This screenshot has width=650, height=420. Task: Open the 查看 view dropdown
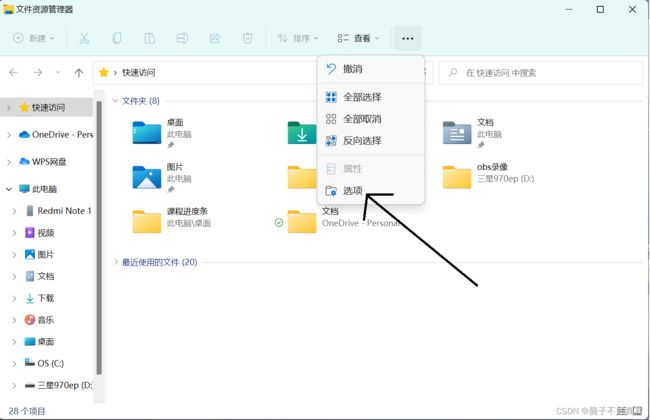[x=358, y=38]
